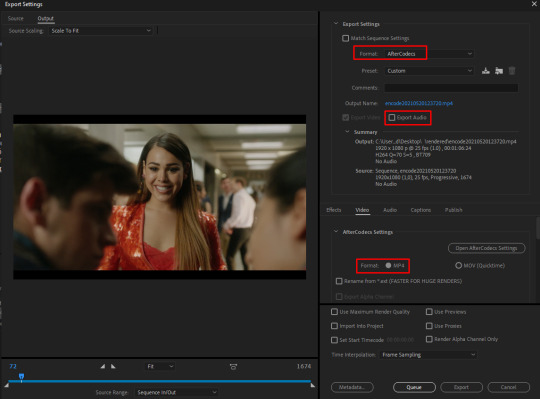Click the left in-point timeline handle
Image resolution: width=540 pixels, height=399 pixels.
pyautogui.click(x=7, y=385)
